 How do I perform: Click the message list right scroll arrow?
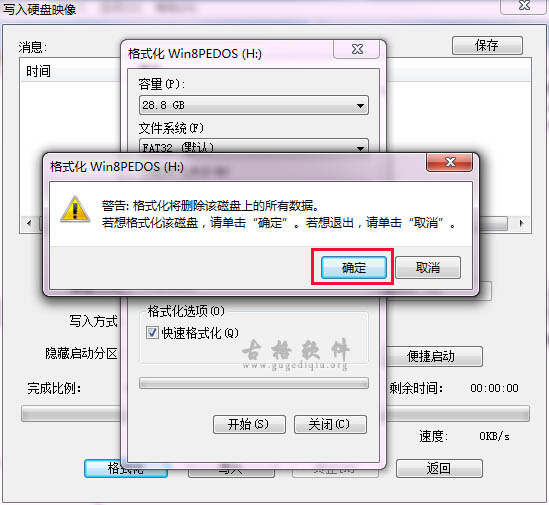pos(522,223)
